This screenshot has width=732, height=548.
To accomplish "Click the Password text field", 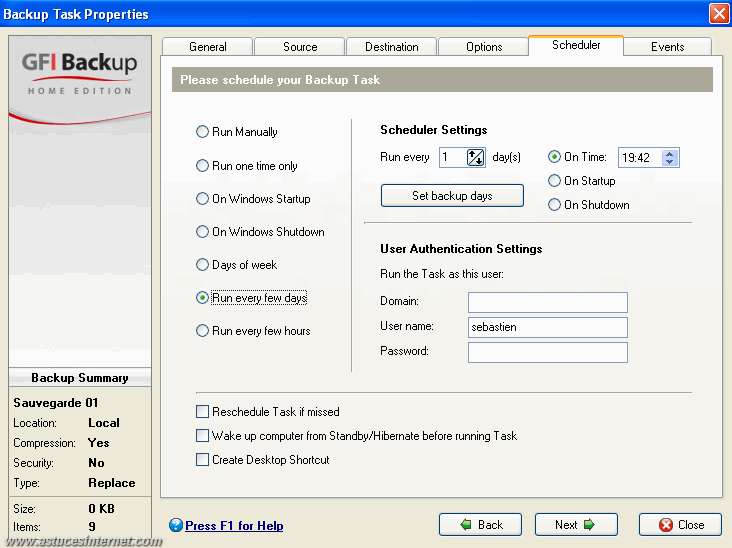I will point(548,352).
